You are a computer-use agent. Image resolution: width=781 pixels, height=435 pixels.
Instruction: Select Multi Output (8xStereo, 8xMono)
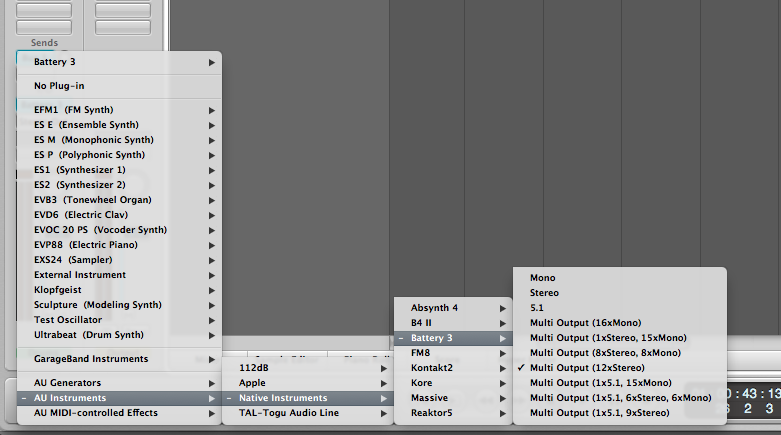pos(620,353)
